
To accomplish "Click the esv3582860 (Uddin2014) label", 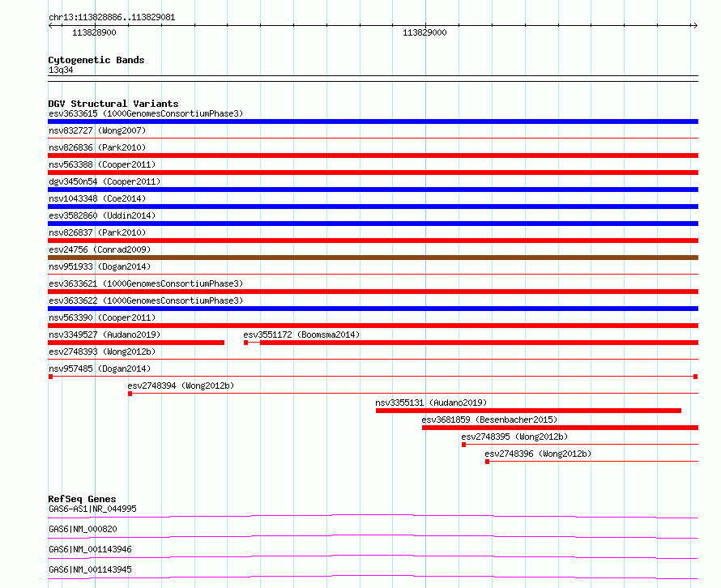I will (102, 215).
